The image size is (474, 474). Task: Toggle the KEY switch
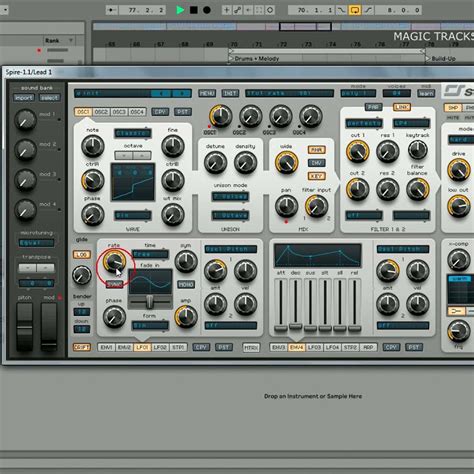click(x=316, y=176)
